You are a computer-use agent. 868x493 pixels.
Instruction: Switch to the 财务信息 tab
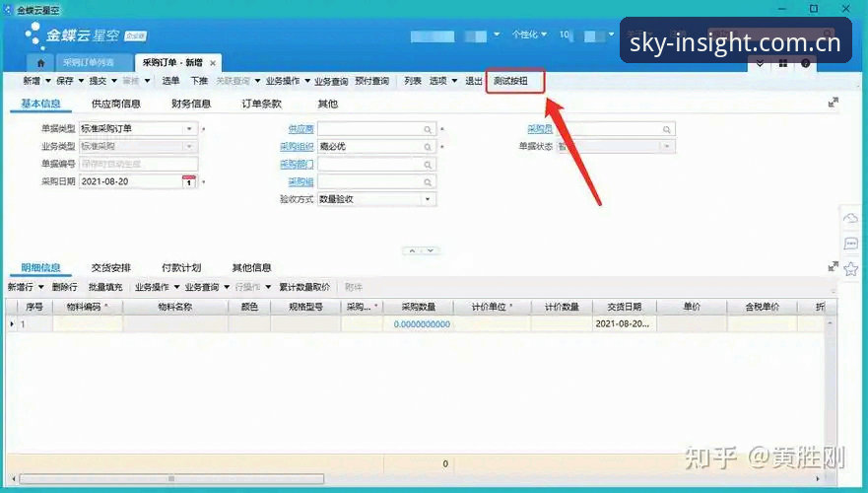(191, 104)
